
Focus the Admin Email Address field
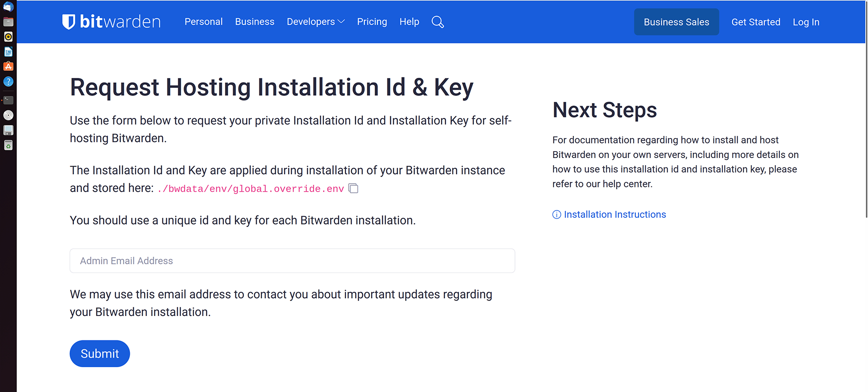[x=292, y=261]
